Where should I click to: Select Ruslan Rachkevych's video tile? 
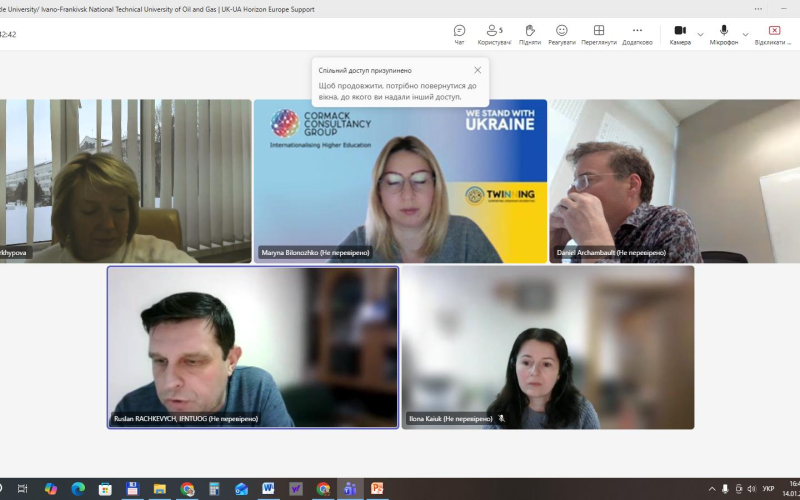click(x=252, y=347)
